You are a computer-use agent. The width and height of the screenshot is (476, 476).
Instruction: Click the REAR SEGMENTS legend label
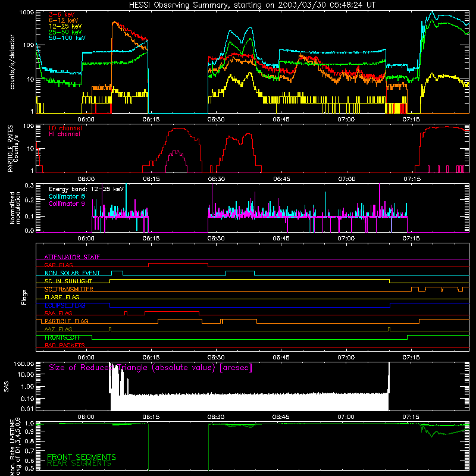tap(79, 464)
